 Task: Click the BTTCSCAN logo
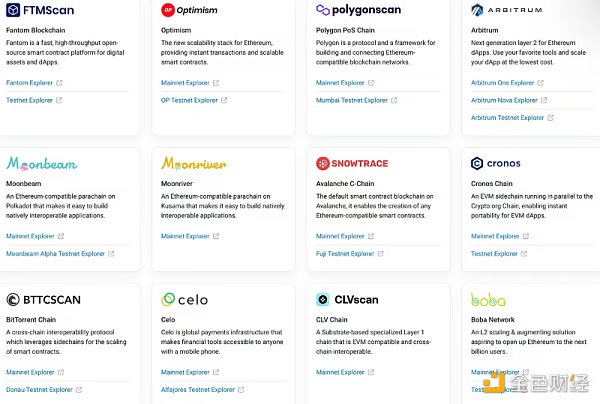[44, 299]
